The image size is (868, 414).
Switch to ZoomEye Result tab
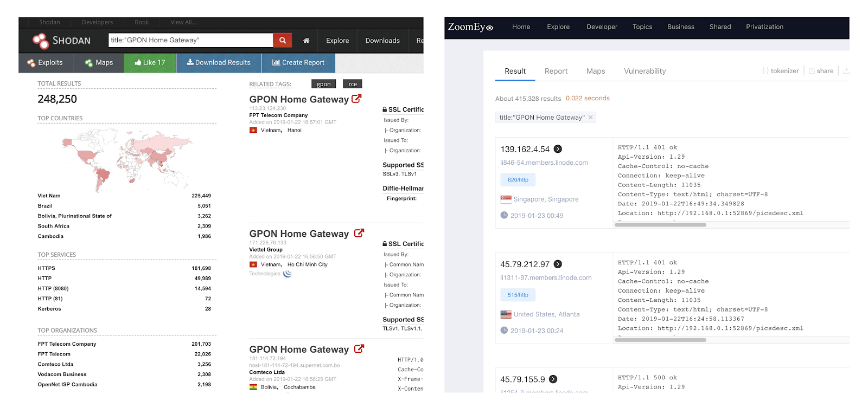point(515,71)
